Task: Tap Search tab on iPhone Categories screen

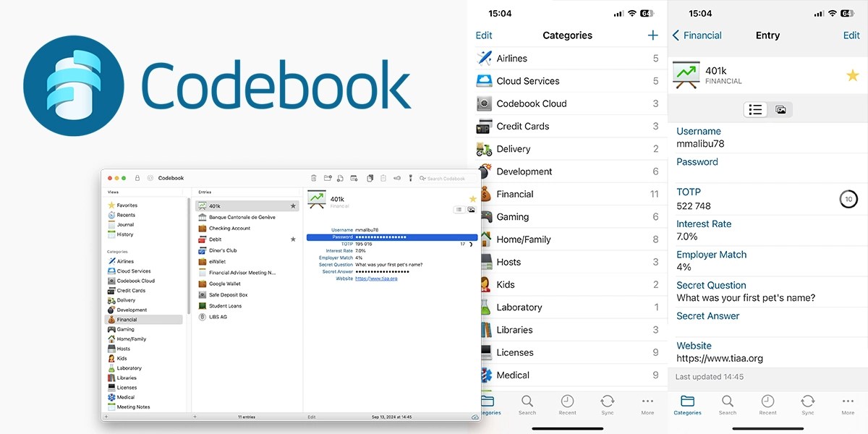Action: point(527,405)
